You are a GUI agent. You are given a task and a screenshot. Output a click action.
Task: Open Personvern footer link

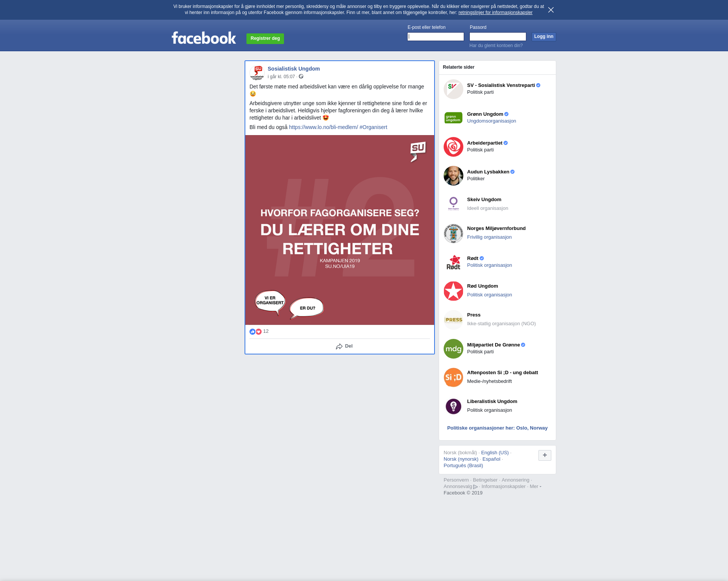456,480
